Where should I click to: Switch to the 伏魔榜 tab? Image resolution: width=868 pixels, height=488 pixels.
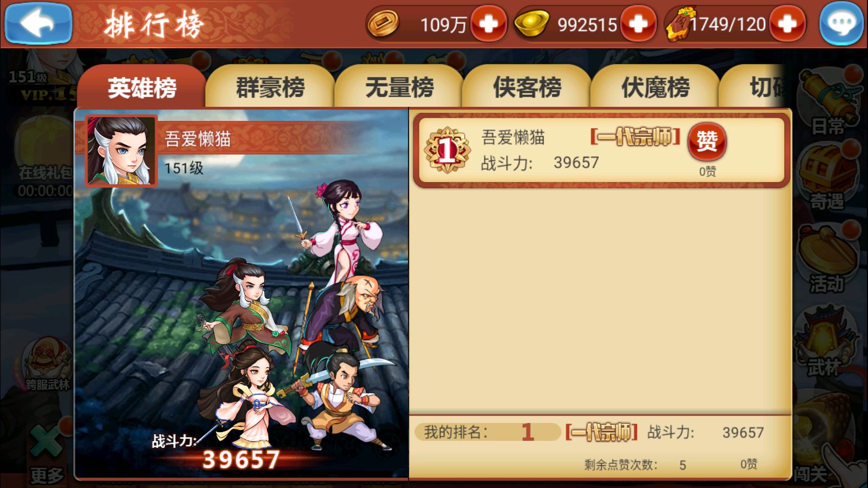coord(655,87)
